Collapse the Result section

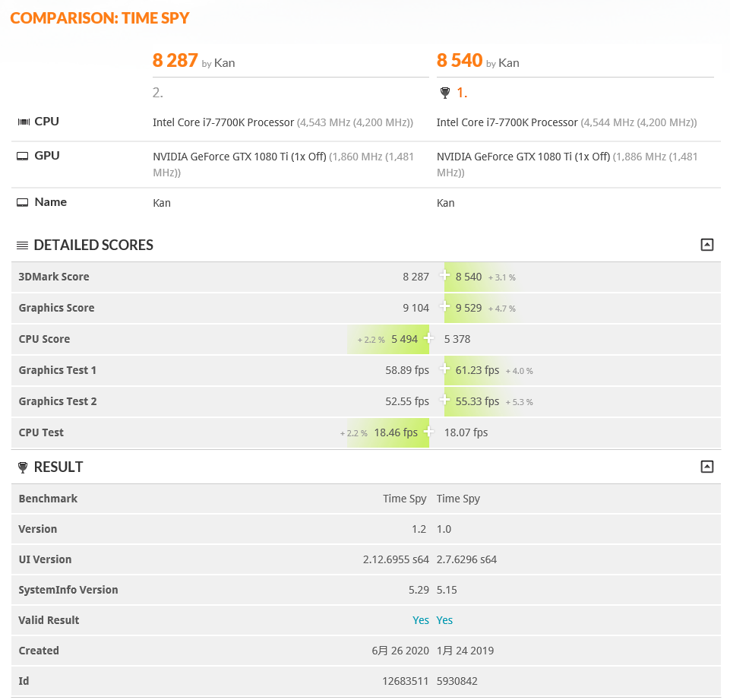(706, 467)
